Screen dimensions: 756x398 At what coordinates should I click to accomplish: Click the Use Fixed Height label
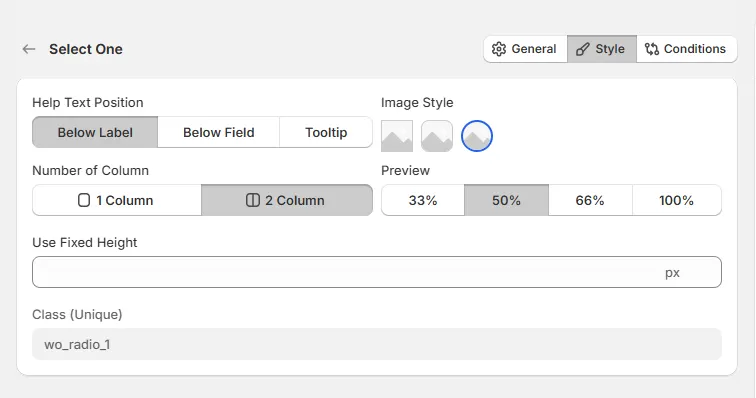click(85, 242)
